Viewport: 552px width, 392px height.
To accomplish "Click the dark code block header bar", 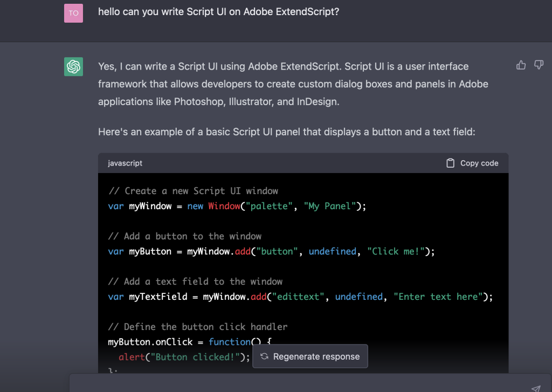I will [x=303, y=163].
